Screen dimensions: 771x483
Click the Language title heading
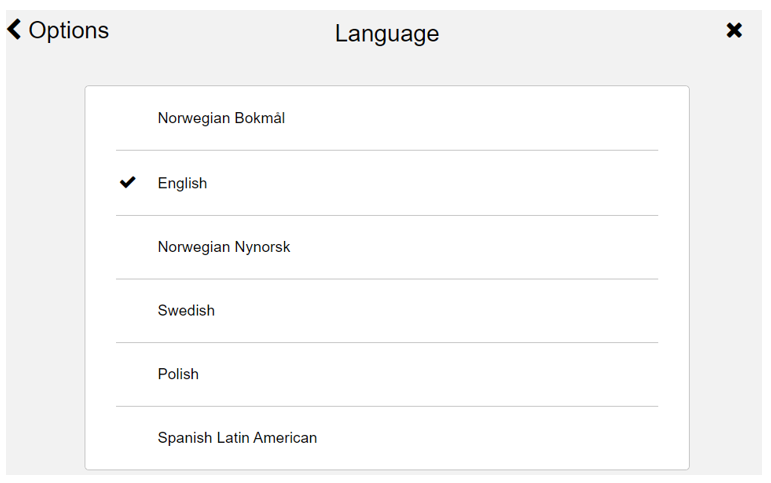tap(387, 34)
